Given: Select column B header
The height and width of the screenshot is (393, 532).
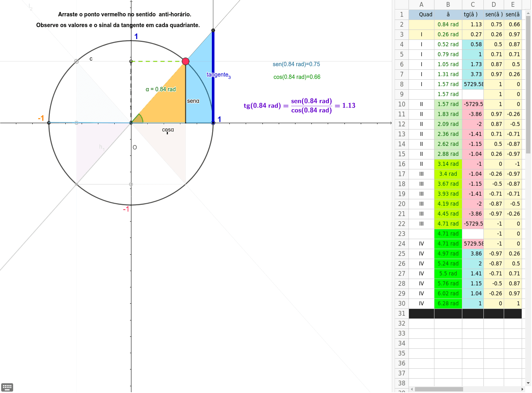Looking at the screenshot, I should pos(448,5).
